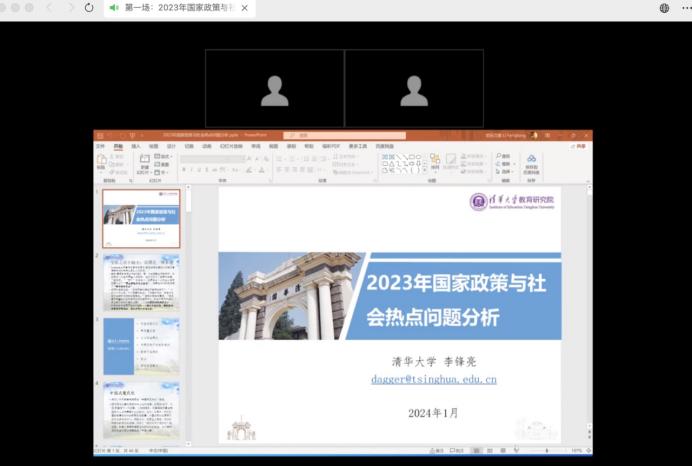
Task: Click the slide title 2023年国家政策与社会热点问题分析
Action: pyautogui.click(x=456, y=300)
